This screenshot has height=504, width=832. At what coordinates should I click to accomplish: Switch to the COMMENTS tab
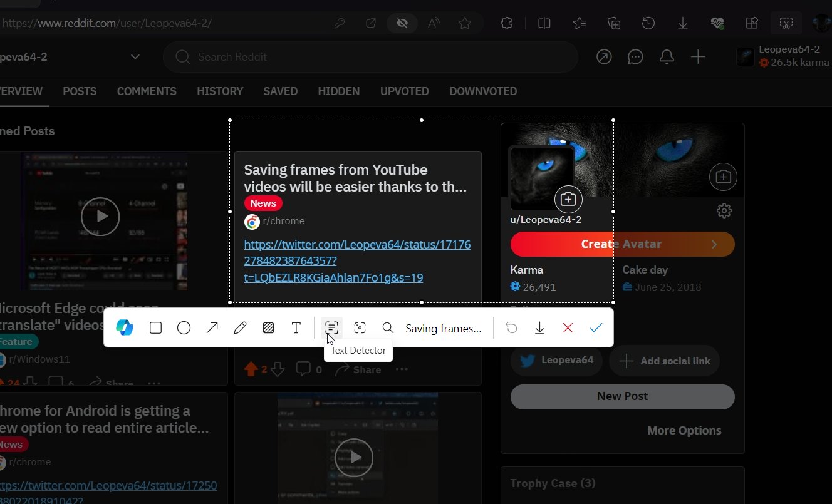pyautogui.click(x=147, y=91)
